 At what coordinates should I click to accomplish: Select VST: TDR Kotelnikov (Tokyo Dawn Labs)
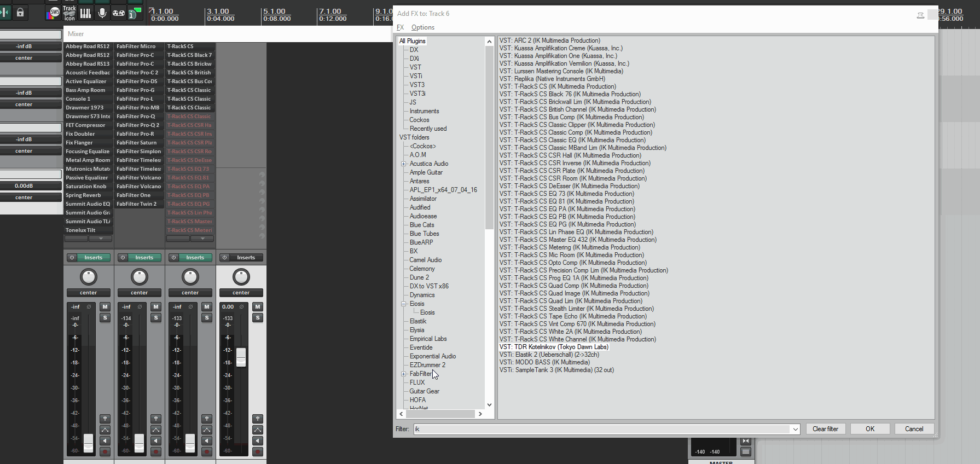coord(554,347)
